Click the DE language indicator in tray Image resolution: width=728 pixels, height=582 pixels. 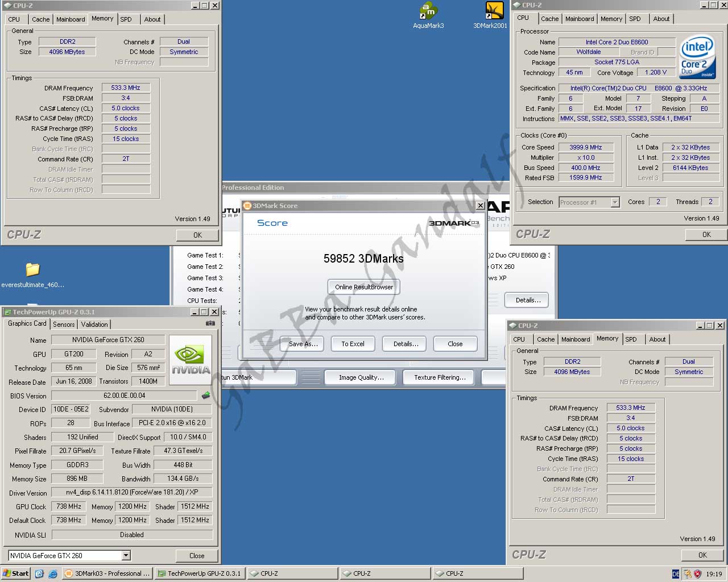pos(676,574)
